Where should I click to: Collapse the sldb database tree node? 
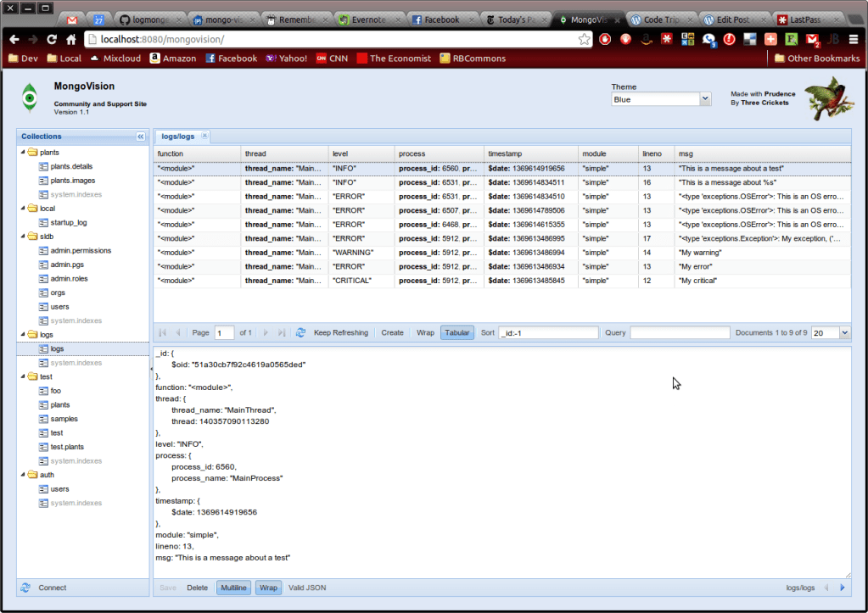point(23,237)
